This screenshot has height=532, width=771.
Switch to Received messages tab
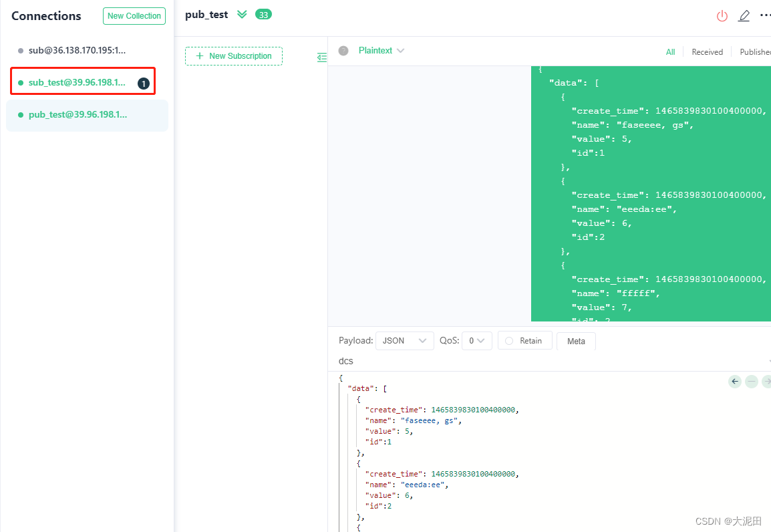tap(707, 52)
